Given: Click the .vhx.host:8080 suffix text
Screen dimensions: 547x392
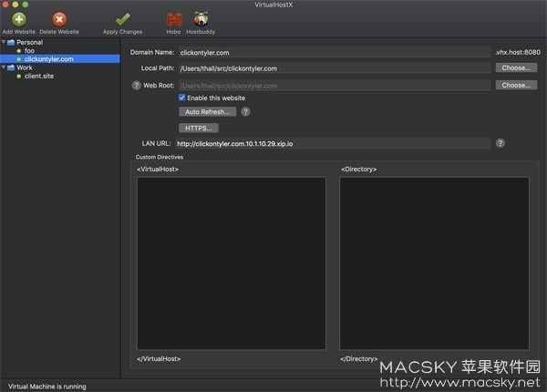Looking at the screenshot, I should pos(518,52).
